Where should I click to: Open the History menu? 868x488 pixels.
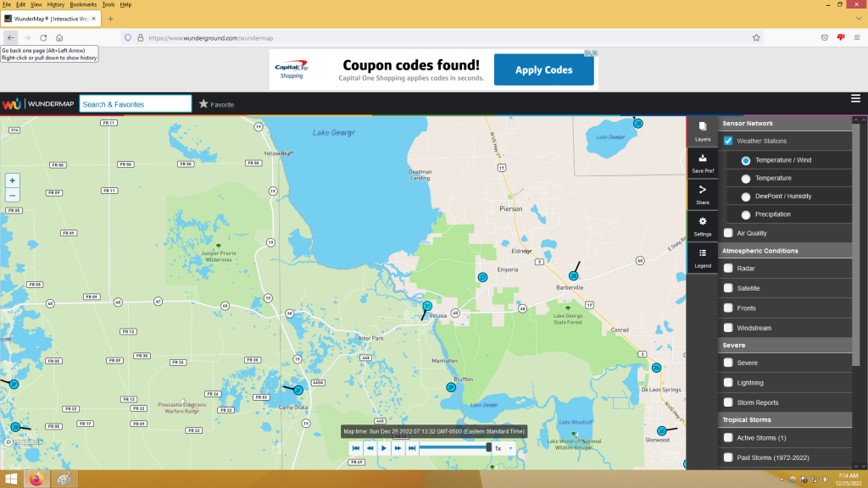coord(55,4)
